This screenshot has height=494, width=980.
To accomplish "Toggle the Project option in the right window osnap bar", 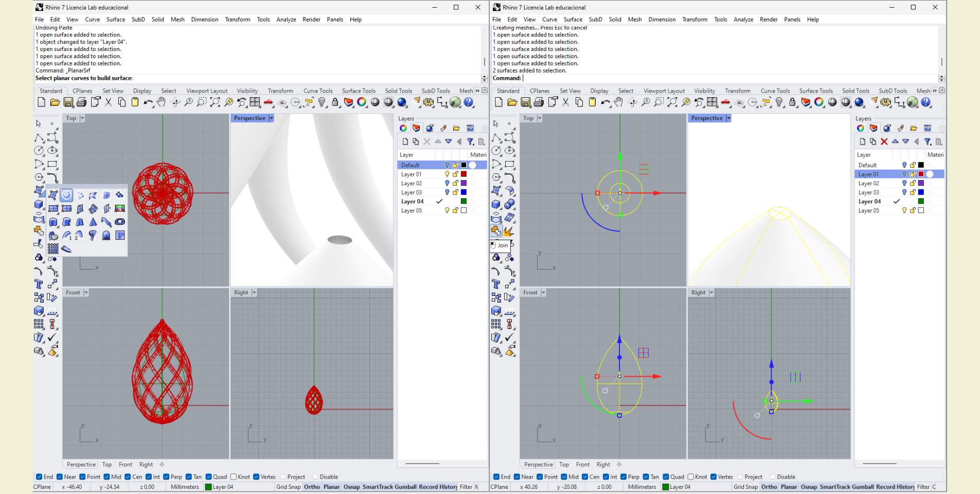I will pos(741,477).
